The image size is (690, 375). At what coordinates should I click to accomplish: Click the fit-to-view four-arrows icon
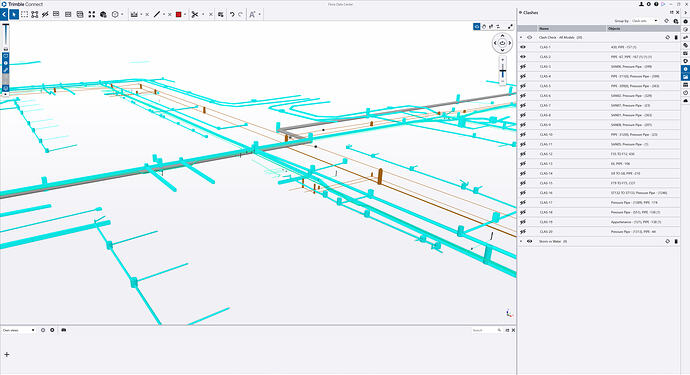pos(92,15)
